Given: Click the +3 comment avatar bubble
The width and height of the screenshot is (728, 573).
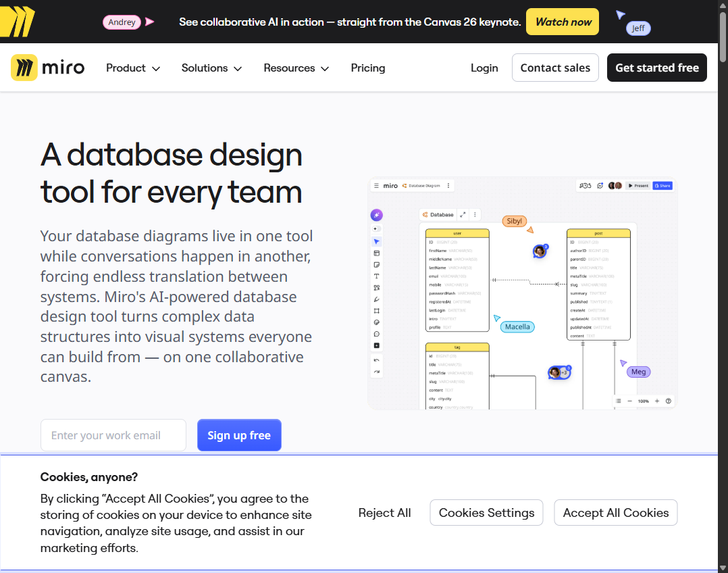Looking at the screenshot, I should [x=559, y=372].
